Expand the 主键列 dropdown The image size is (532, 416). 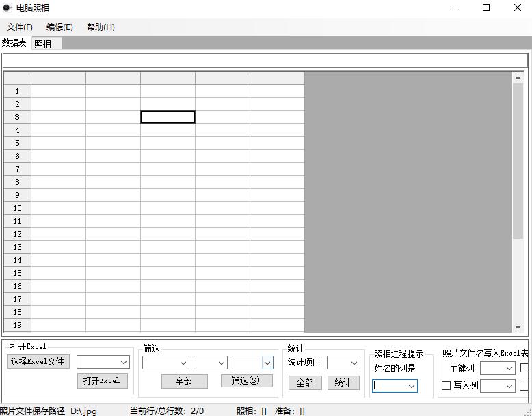coord(509,369)
